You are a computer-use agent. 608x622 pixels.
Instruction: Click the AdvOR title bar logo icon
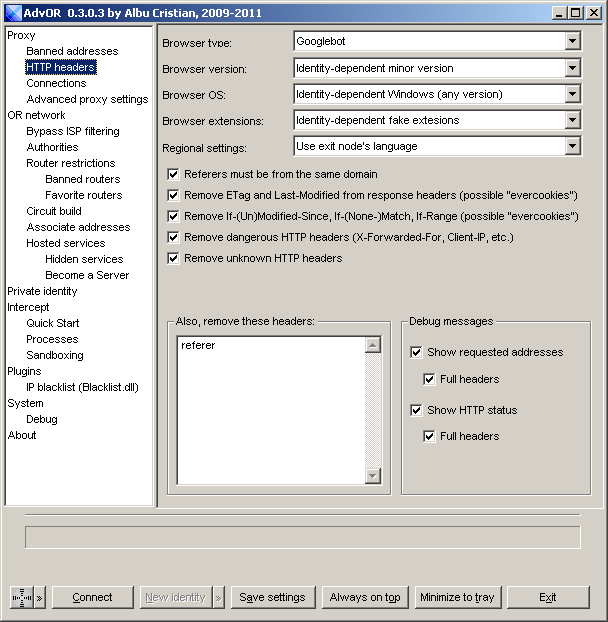click(x=13, y=13)
